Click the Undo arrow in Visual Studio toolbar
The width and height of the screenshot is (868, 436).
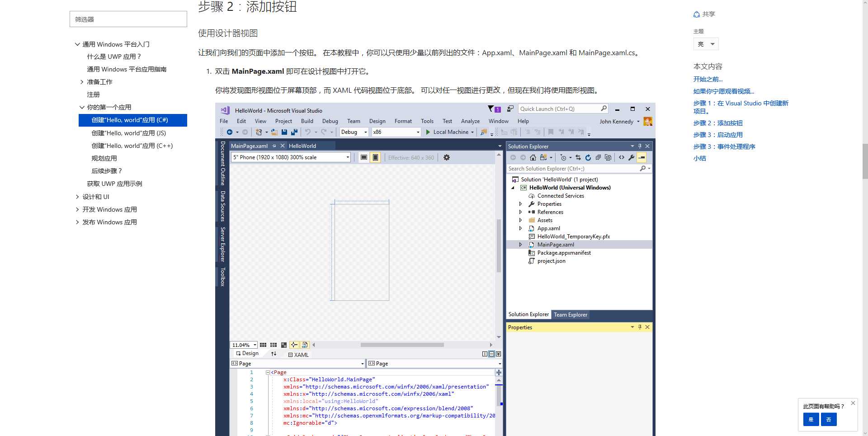click(308, 132)
